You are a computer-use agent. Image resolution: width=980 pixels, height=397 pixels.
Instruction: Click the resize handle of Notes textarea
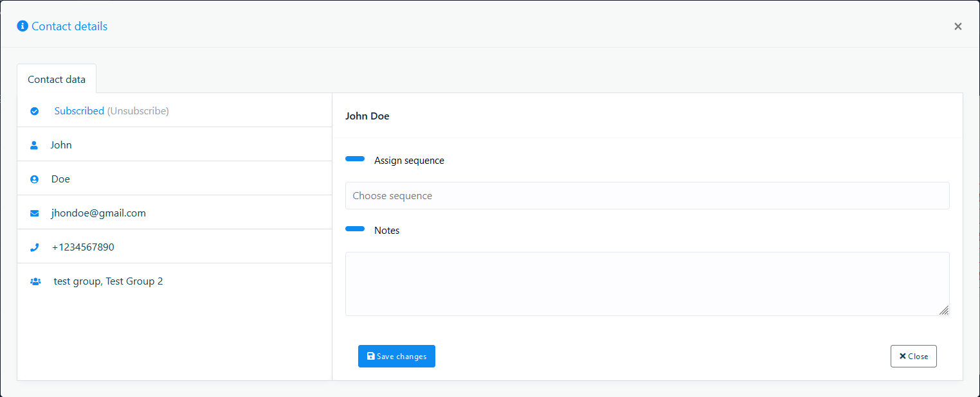[x=943, y=310]
